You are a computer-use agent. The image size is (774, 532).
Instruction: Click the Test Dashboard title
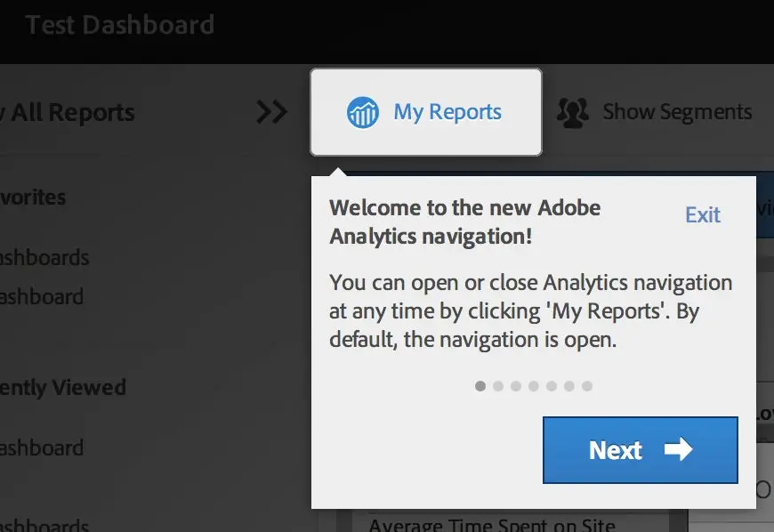tap(120, 24)
